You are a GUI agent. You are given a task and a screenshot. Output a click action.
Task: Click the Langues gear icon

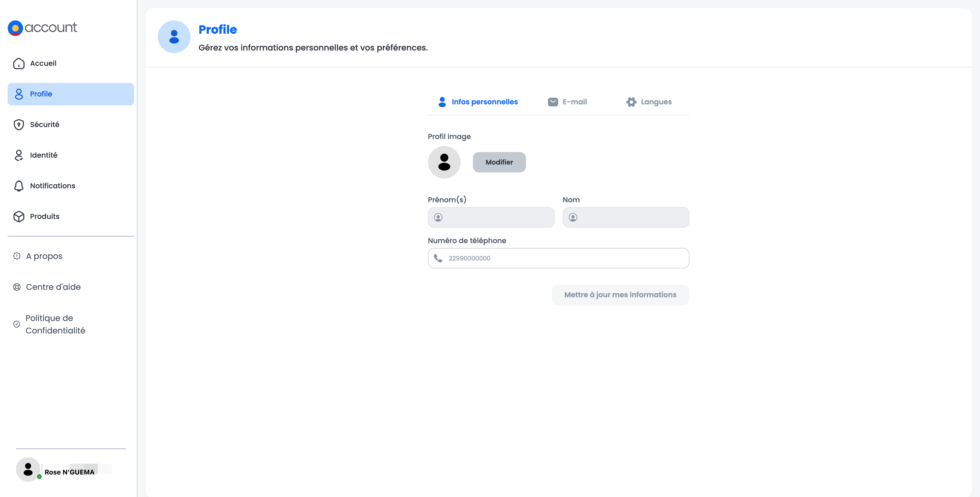(x=631, y=102)
